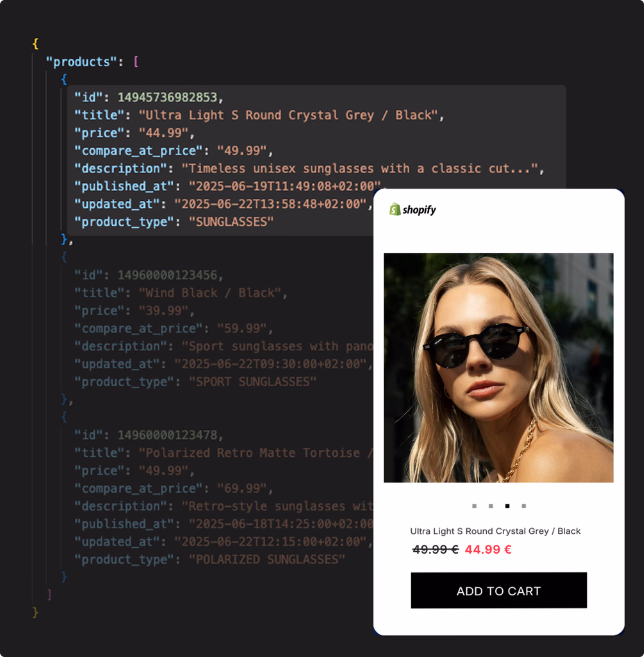The height and width of the screenshot is (657, 644).
Task: Click the id value 14945736982853
Action: 167,98
